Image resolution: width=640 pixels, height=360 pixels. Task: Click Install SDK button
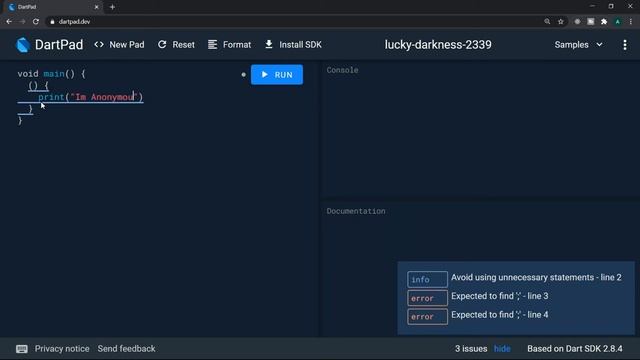[x=293, y=45]
